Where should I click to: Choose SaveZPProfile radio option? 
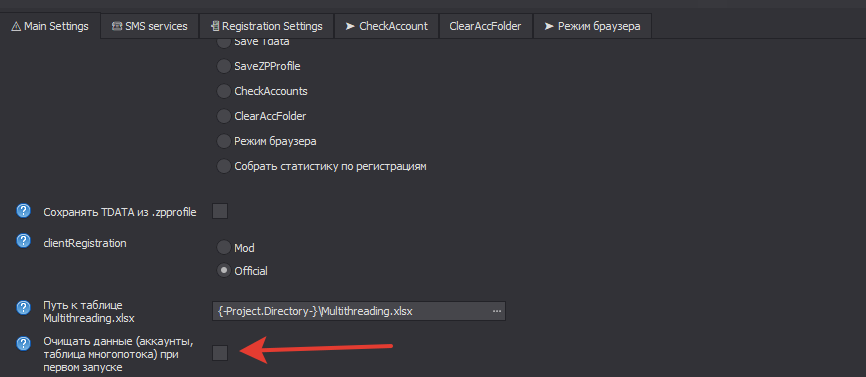coord(223,66)
